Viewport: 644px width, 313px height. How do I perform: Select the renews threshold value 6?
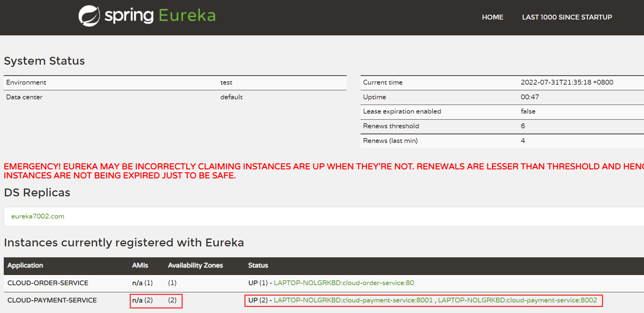523,126
